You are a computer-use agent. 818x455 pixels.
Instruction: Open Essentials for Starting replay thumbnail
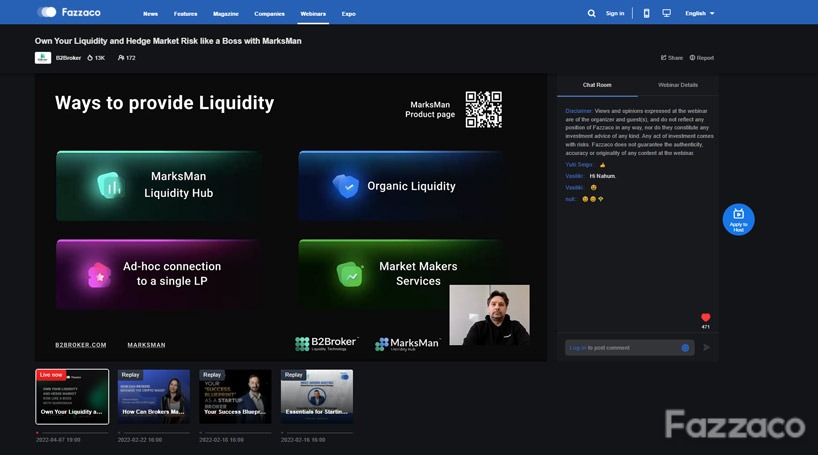(x=317, y=397)
